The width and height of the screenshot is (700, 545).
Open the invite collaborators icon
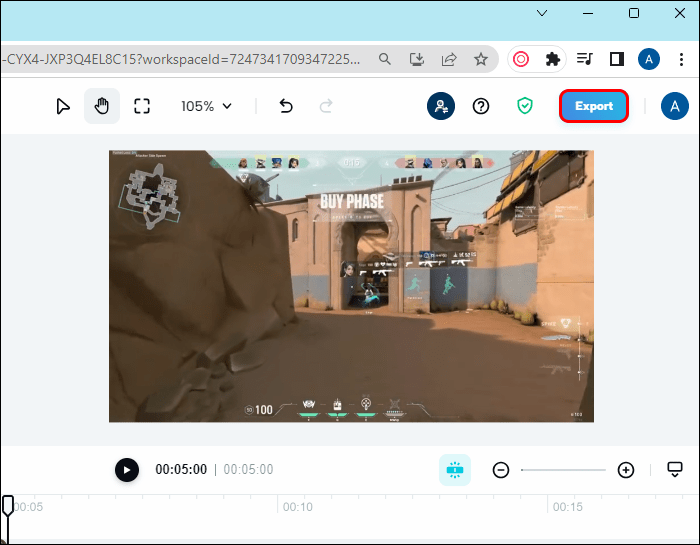(x=441, y=106)
